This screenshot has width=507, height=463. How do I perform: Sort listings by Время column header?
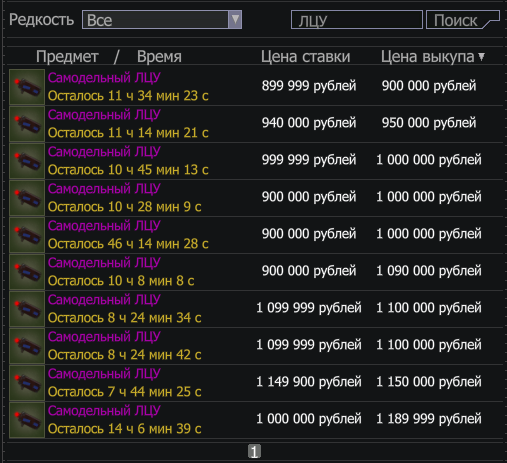pyautogui.click(x=159, y=56)
